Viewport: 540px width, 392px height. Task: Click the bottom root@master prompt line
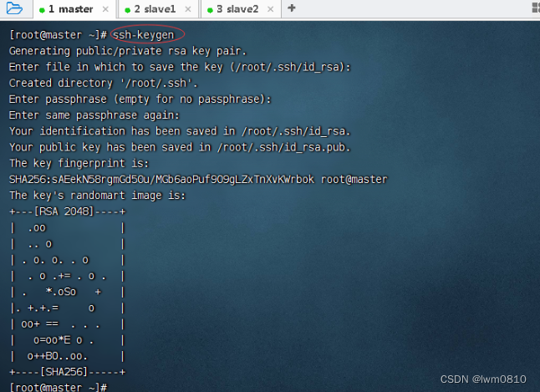coord(59,387)
